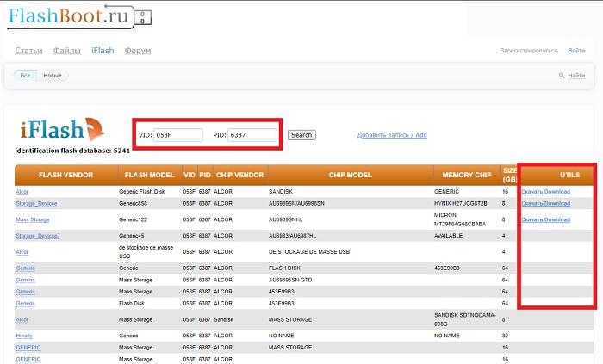This screenshot has height=364, width=603.
Task: Open the Storage_Devicce vendor link
Action: pyautogui.click(x=37, y=203)
